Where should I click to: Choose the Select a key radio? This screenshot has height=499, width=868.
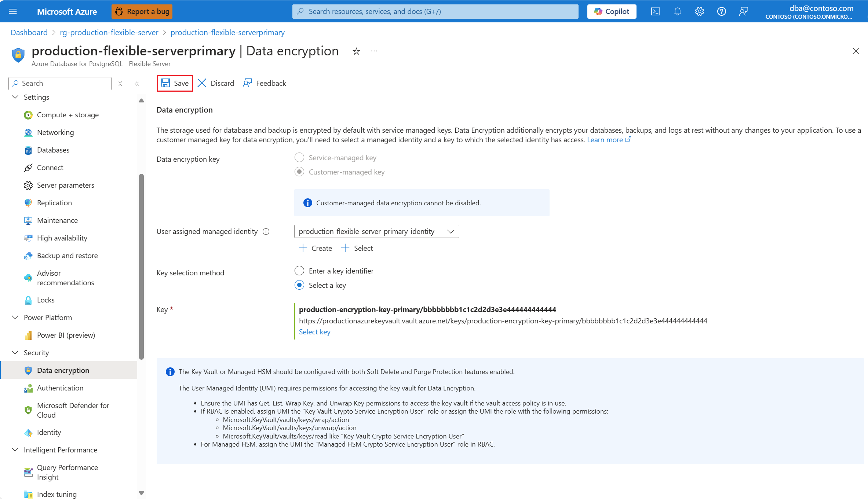(x=299, y=285)
